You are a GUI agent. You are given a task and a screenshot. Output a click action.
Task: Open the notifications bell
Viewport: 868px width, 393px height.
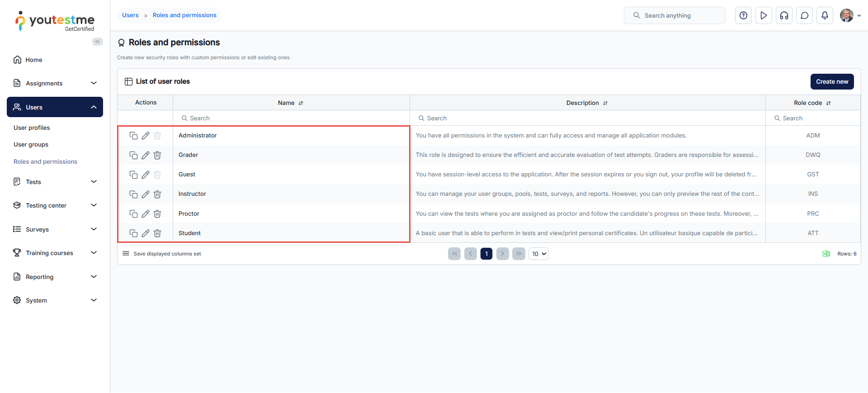tap(825, 15)
